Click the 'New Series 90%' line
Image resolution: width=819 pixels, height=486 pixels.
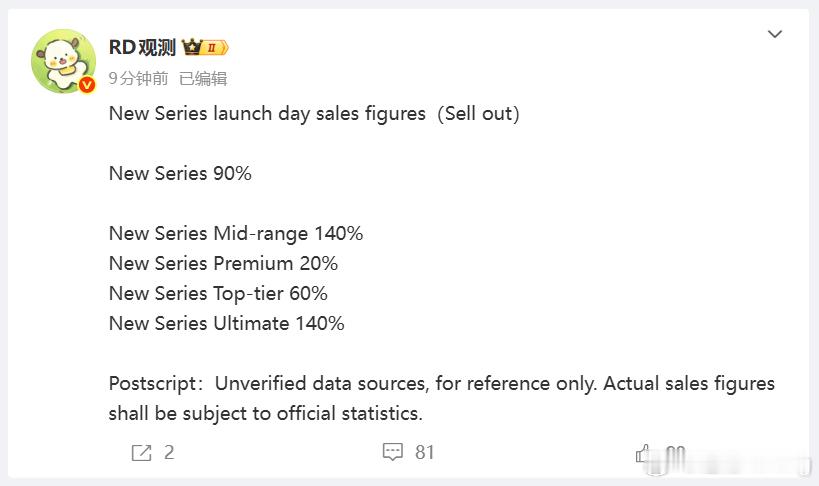(x=180, y=174)
